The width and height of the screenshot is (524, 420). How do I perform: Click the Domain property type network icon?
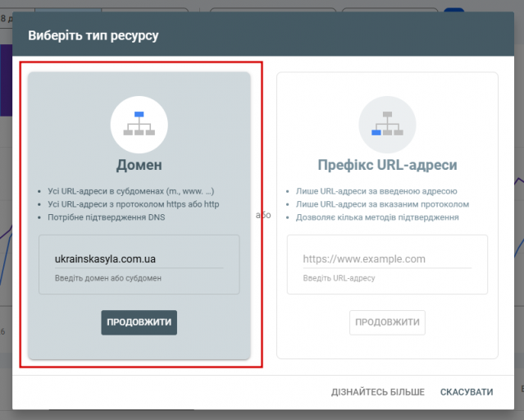139,125
